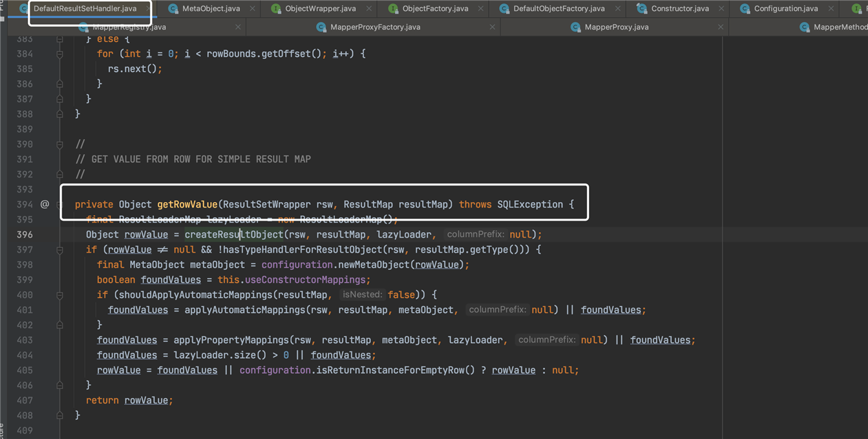Click the interface icon on ObjectWrapper.java tab
The height and width of the screenshot is (439, 868).
tap(276, 8)
